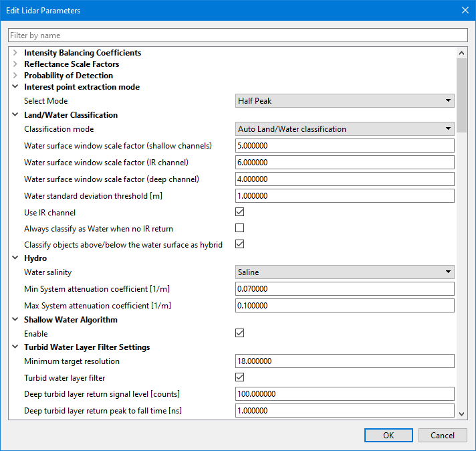The height and width of the screenshot is (451, 476).
Task: Collapse Turbid Water Layer Filter Settings
Action: point(15,347)
